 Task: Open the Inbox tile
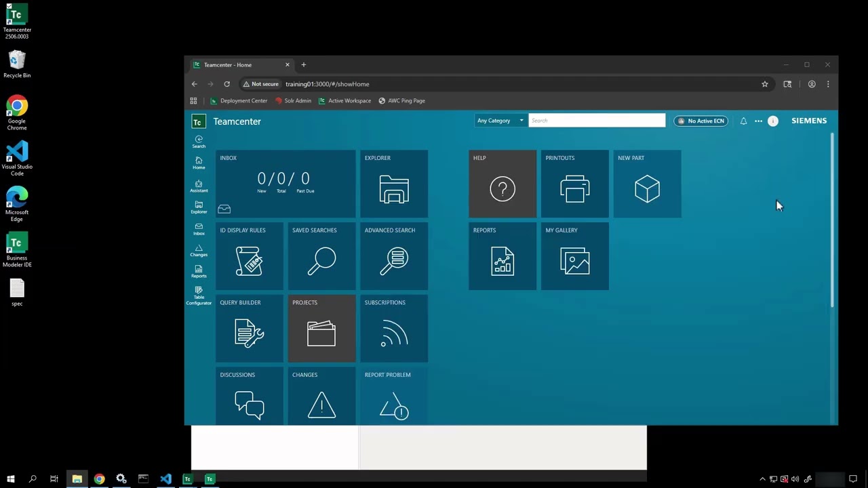point(285,184)
